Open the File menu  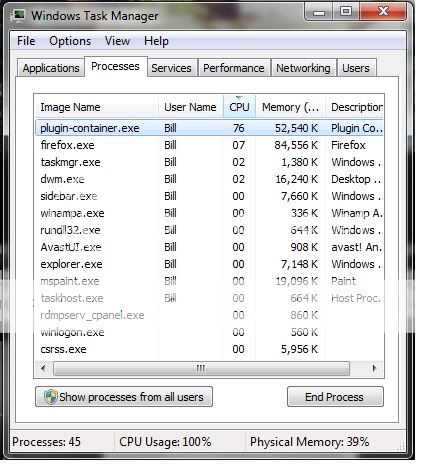click(x=26, y=41)
